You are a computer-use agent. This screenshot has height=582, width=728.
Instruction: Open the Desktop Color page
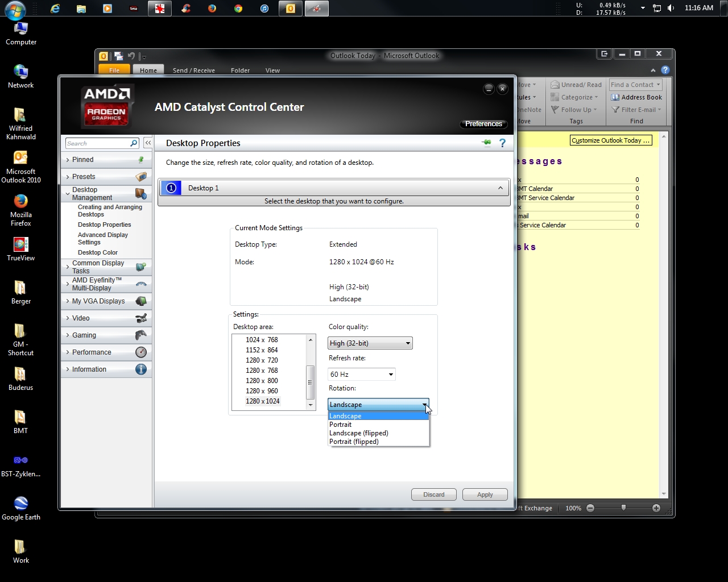98,252
